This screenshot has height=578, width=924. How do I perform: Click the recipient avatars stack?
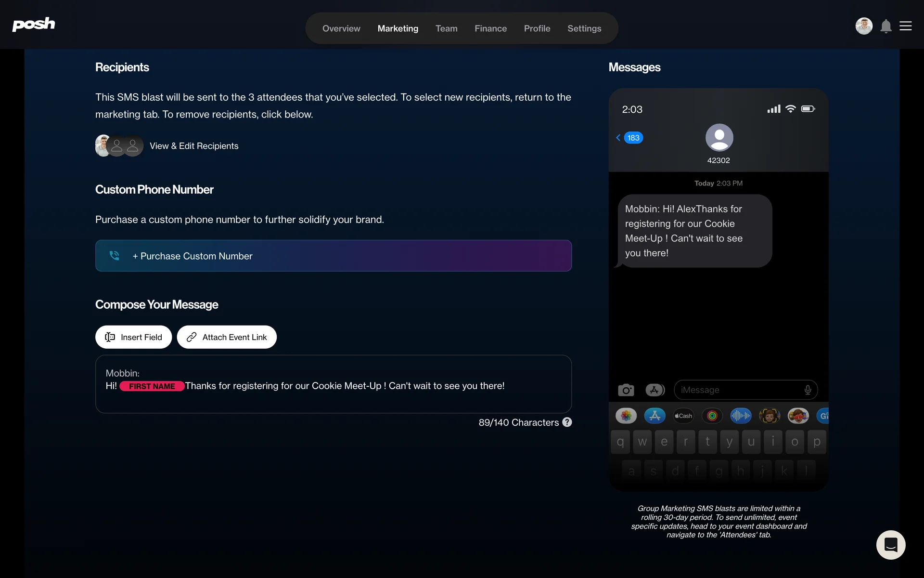coord(119,145)
